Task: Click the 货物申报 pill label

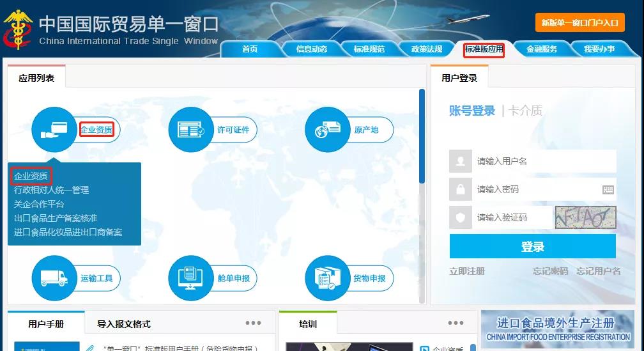Action: (x=370, y=278)
